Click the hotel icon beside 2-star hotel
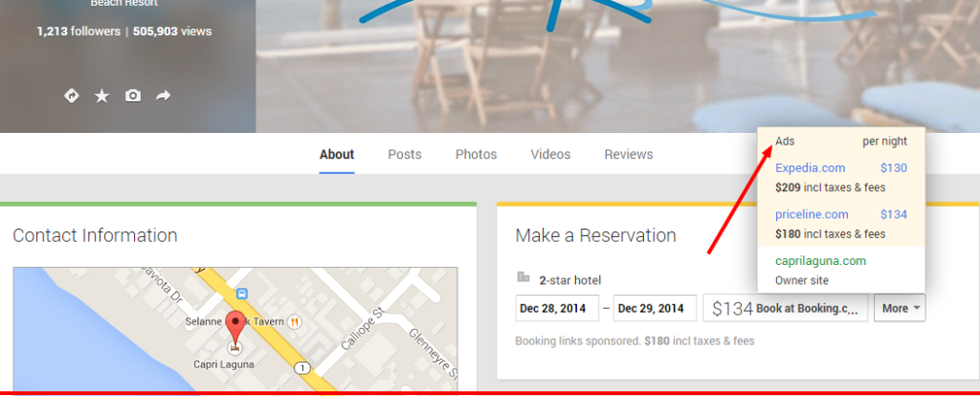Screen dimensions: 980x396 [523, 278]
